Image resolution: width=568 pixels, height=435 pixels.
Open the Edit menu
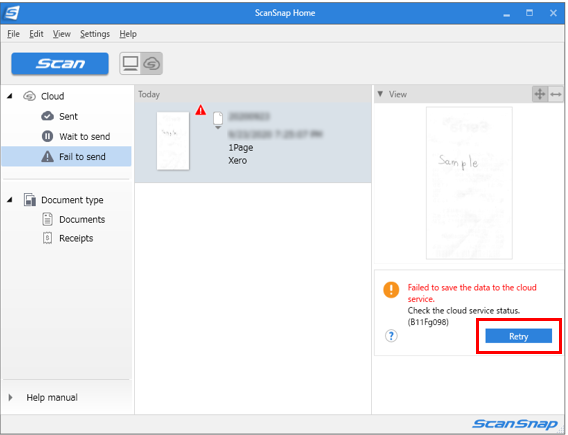[x=36, y=34]
